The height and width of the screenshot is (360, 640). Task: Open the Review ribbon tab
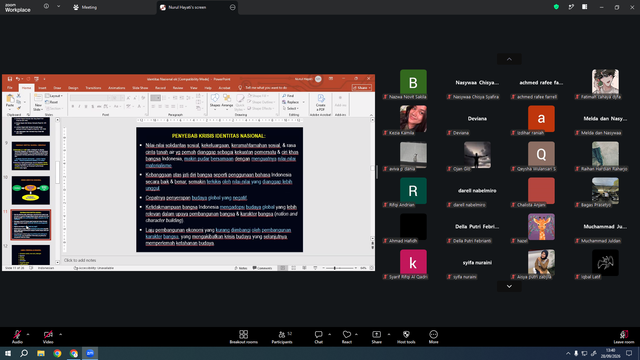click(178, 88)
